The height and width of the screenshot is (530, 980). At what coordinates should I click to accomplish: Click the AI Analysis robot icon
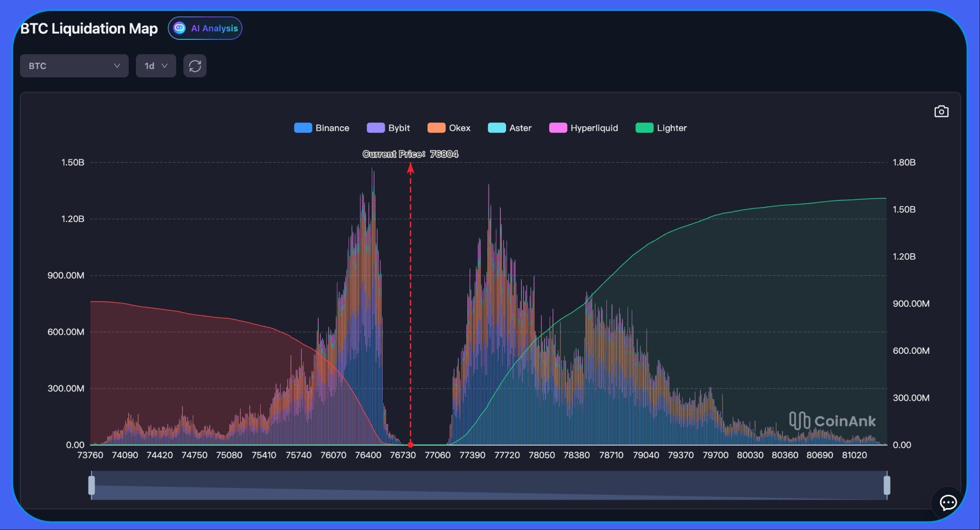tap(179, 28)
